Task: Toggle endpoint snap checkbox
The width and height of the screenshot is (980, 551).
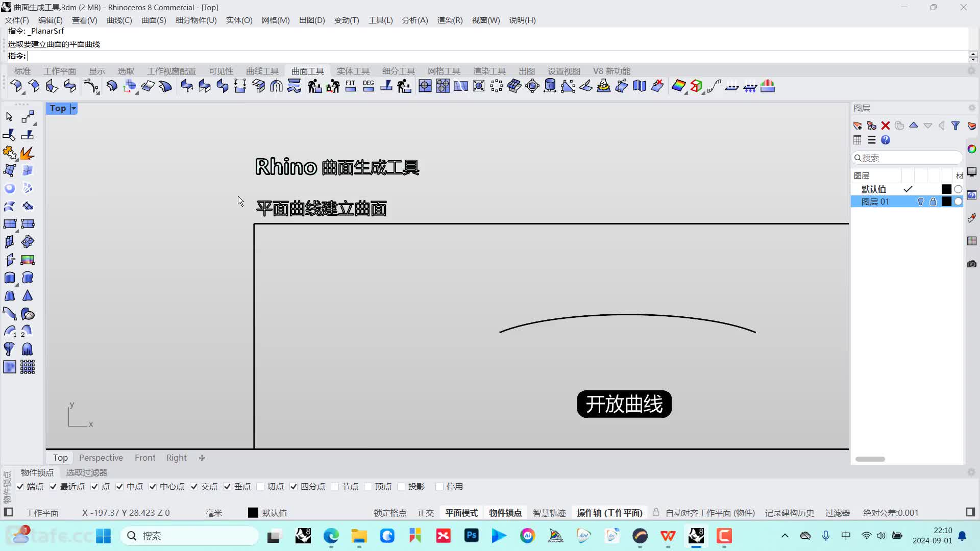Action: (20, 486)
